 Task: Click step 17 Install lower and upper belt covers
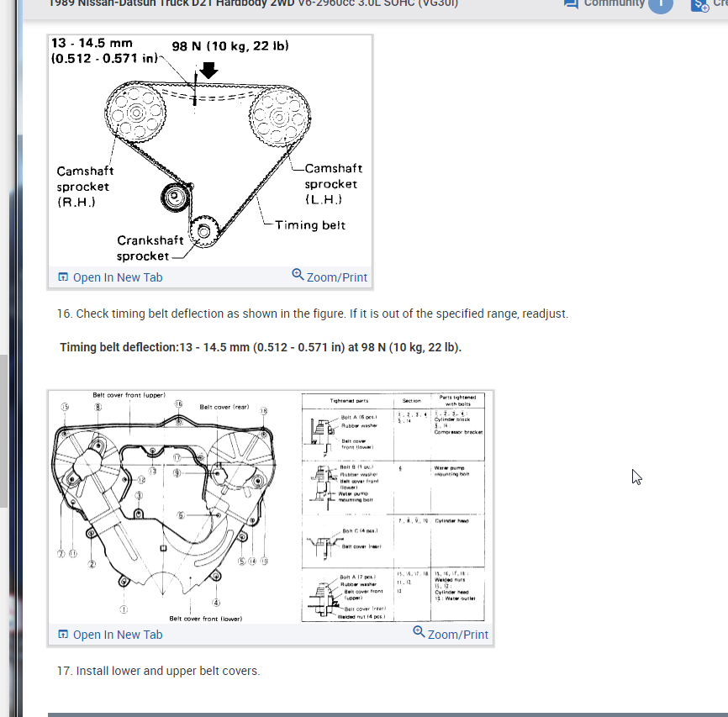click(158, 671)
